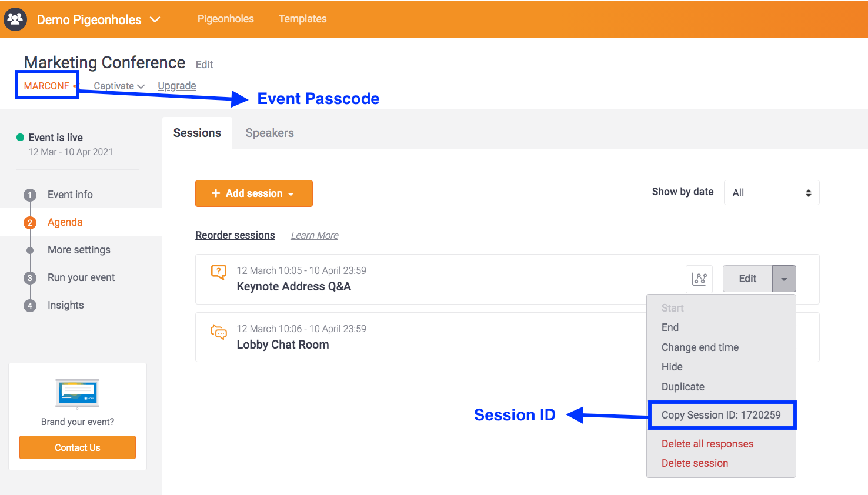Image resolution: width=868 pixels, height=495 pixels.
Task: Click Delete session in the menu
Action: click(x=695, y=463)
